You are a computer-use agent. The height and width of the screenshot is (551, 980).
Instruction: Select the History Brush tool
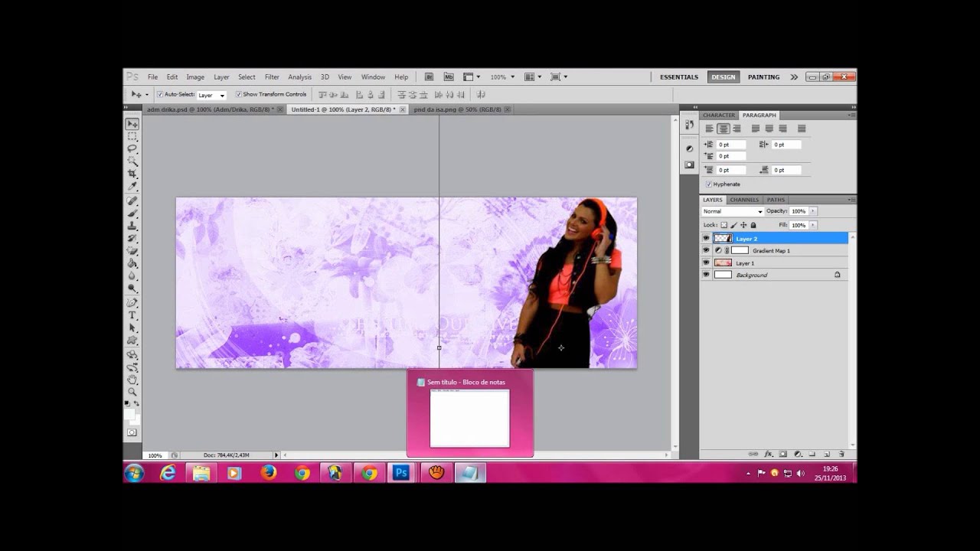(x=132, y=238)
